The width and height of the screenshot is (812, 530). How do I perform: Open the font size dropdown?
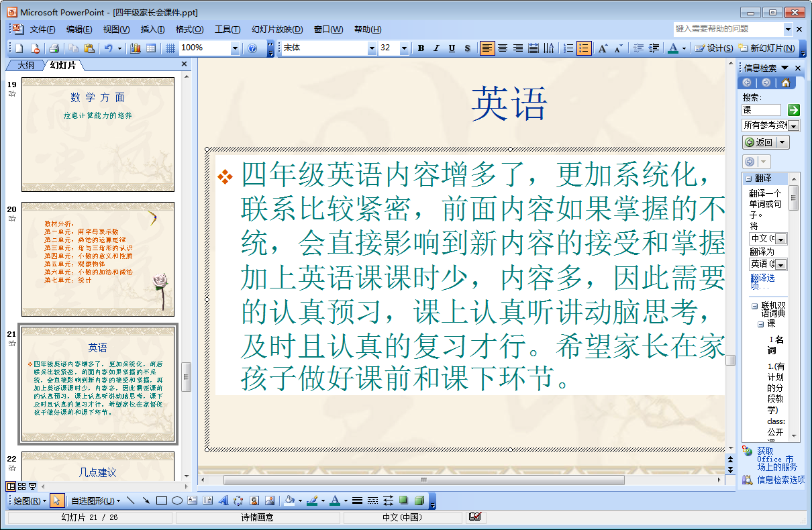[404, 48]
